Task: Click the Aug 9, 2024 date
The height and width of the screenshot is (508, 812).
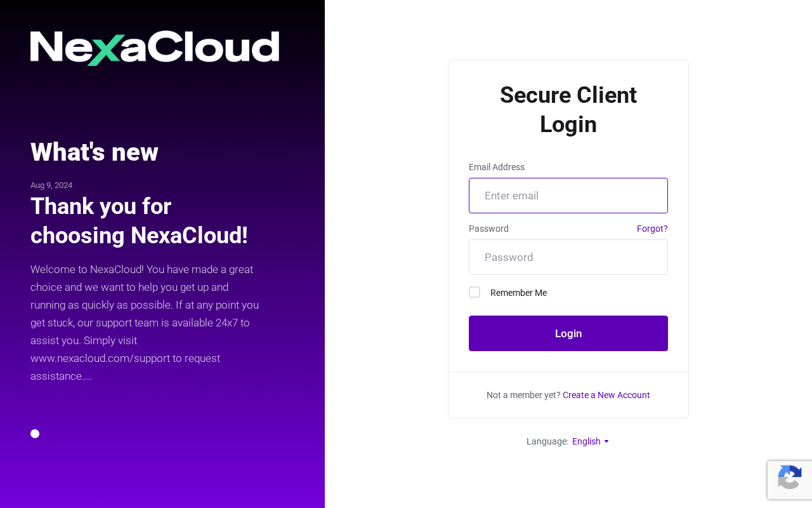Action: pos(51,185)
